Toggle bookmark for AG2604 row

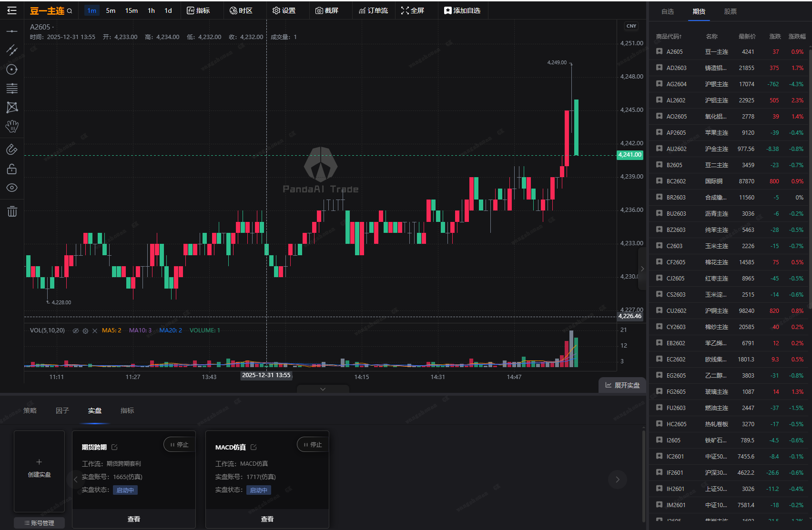[659, 84]
